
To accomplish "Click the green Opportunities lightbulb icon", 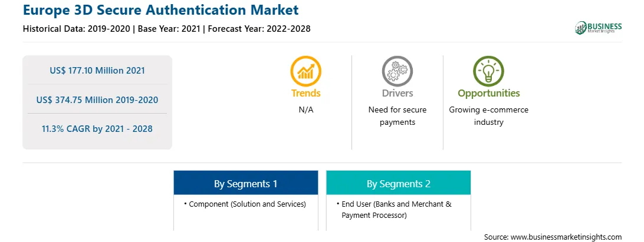I will pos(488,71).
